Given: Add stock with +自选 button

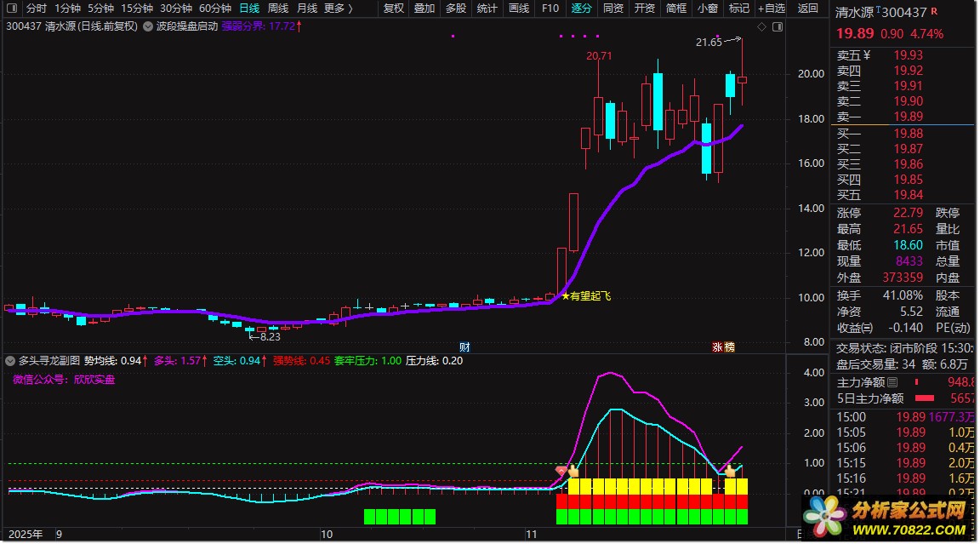Looking at the screenshot, I should click(772, 9).
